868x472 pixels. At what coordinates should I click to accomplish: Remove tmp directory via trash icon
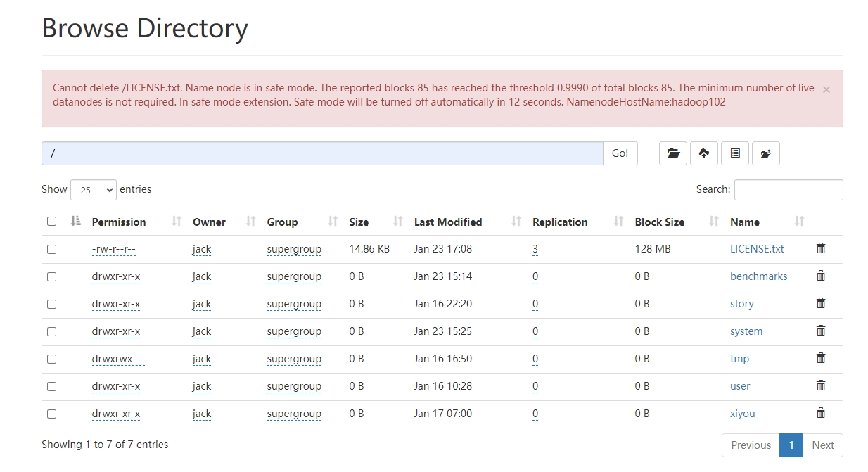pos(821,358)
